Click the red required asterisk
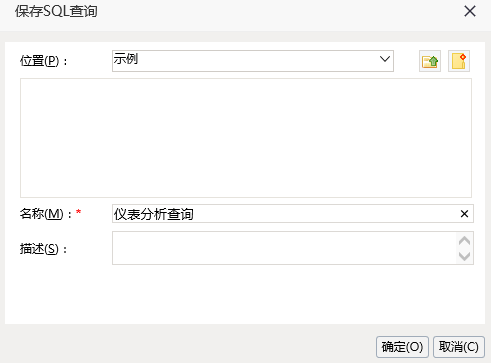 [79, 212]
